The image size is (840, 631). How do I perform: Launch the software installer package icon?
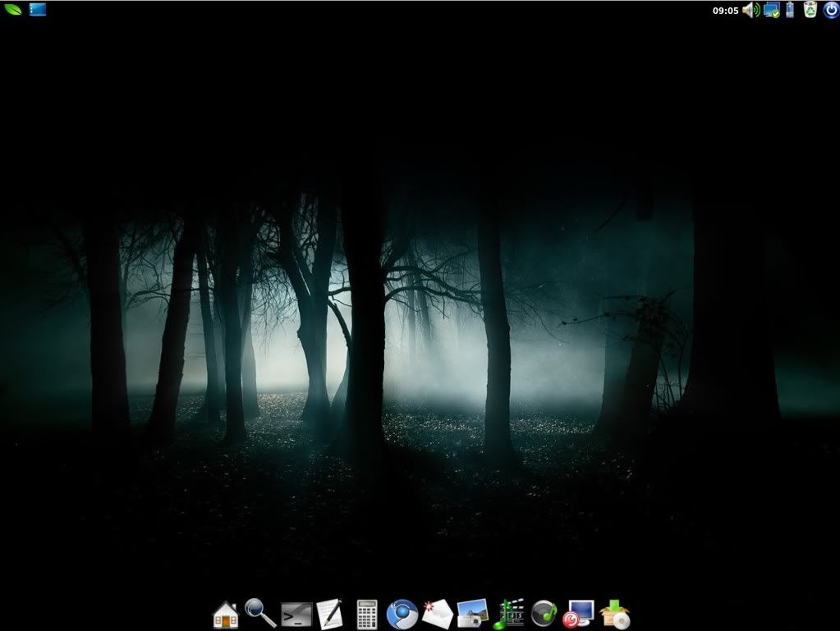point(615,614)
